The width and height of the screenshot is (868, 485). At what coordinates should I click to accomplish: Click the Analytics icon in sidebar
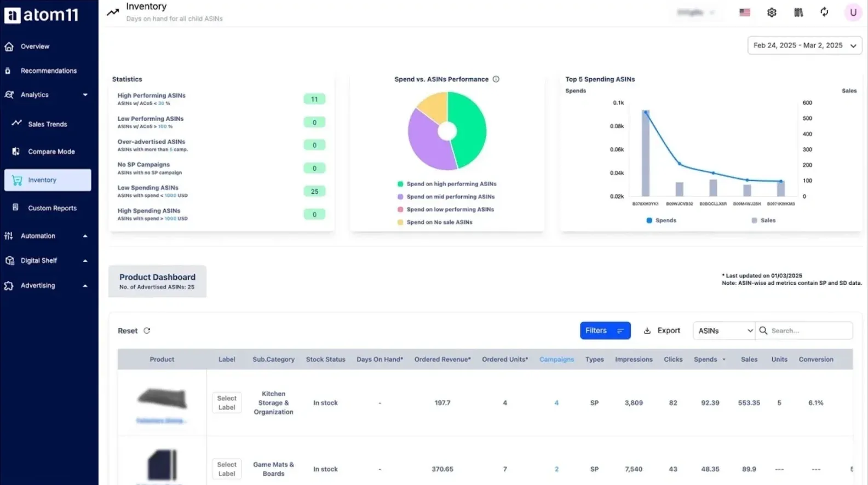pos(9,95)
